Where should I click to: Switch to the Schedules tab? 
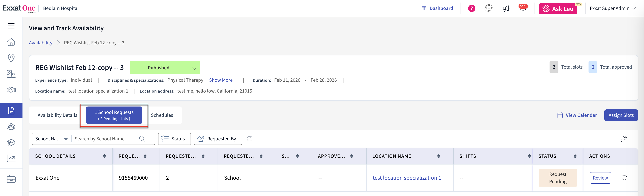tap(162, 115)
